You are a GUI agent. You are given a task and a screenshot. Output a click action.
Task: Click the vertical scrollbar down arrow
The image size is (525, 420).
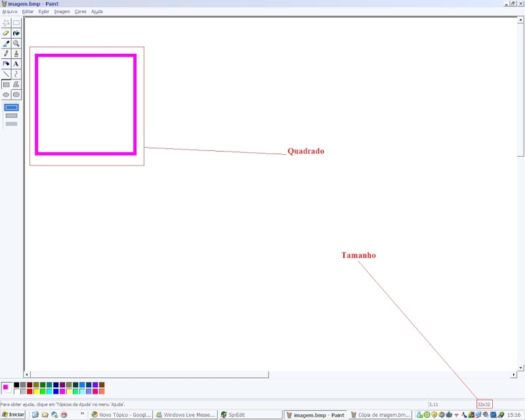click(x=520, y=367)
